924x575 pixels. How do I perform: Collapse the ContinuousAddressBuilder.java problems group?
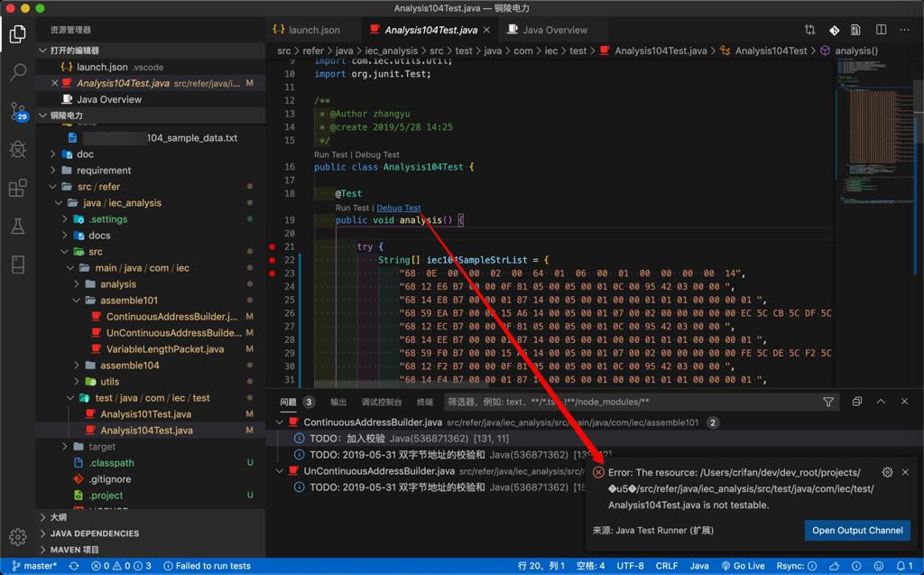281,422
